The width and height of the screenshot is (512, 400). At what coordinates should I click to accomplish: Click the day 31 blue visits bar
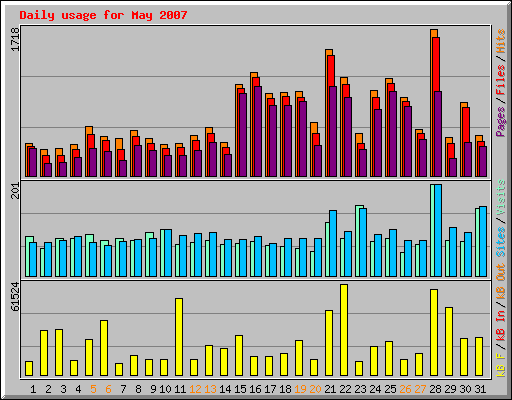483,242
